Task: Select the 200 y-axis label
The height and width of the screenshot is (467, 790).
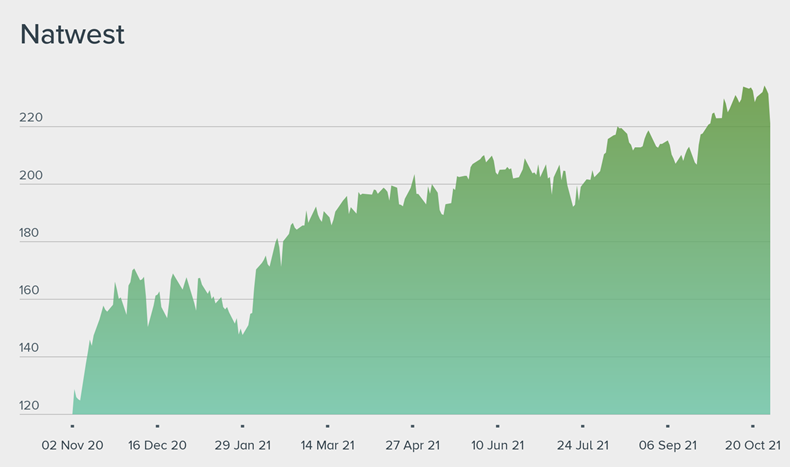Action: click(x=31, y=175)
